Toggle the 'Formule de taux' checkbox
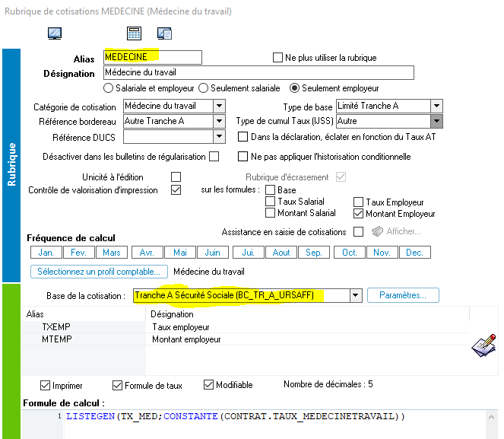Screen dimensions: 504x439 pos(117,386)
